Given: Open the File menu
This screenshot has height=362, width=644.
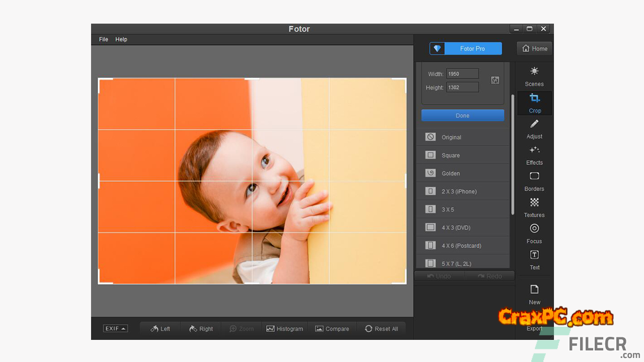Looking at the screenshot, I should (104, 39).
